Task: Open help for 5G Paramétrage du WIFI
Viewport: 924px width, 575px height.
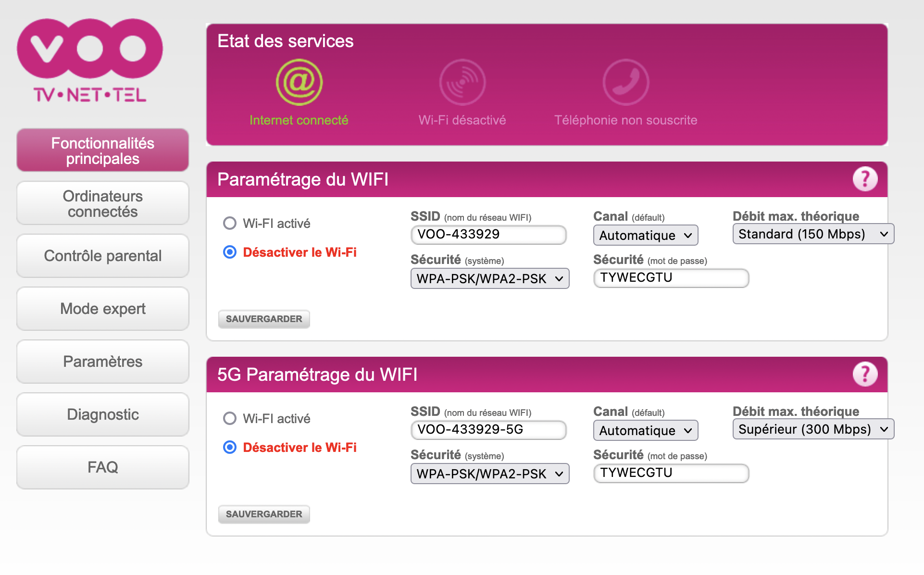Action: coord(865,375)
